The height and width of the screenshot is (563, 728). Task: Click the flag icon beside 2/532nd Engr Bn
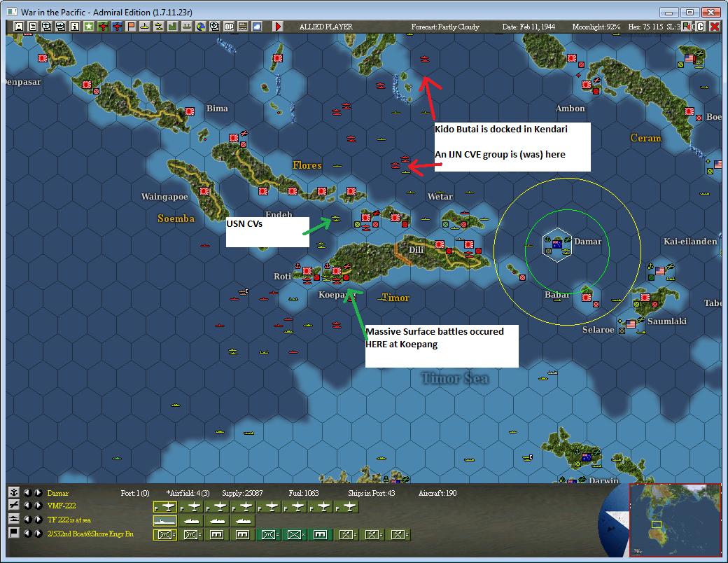coord(14,533)
